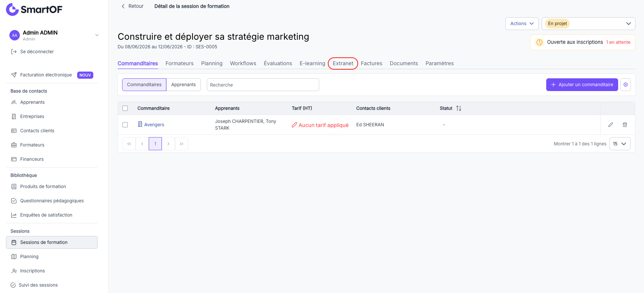Open table settings gear icon

click(626, 85)
